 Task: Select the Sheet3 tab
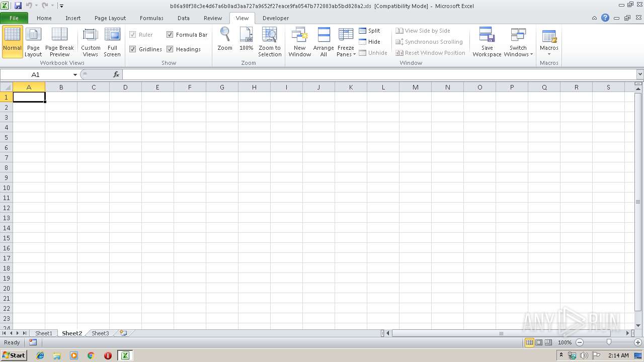[100, 333]
